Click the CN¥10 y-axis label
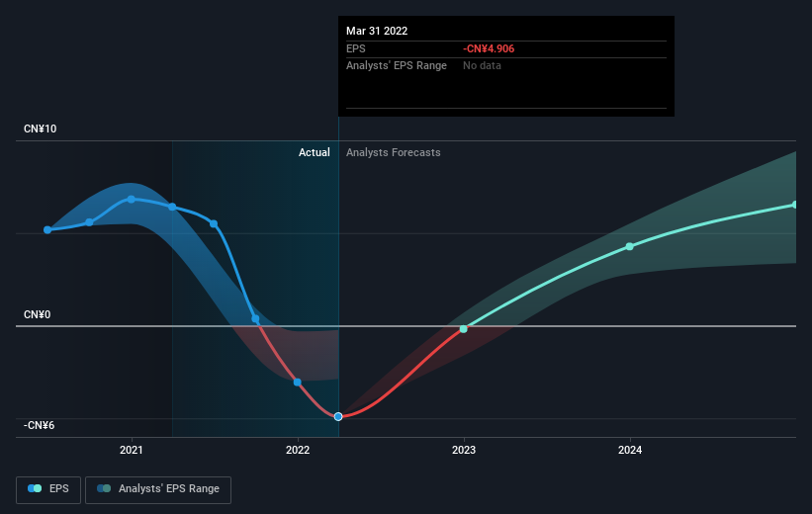 click(x=40, y=128)
